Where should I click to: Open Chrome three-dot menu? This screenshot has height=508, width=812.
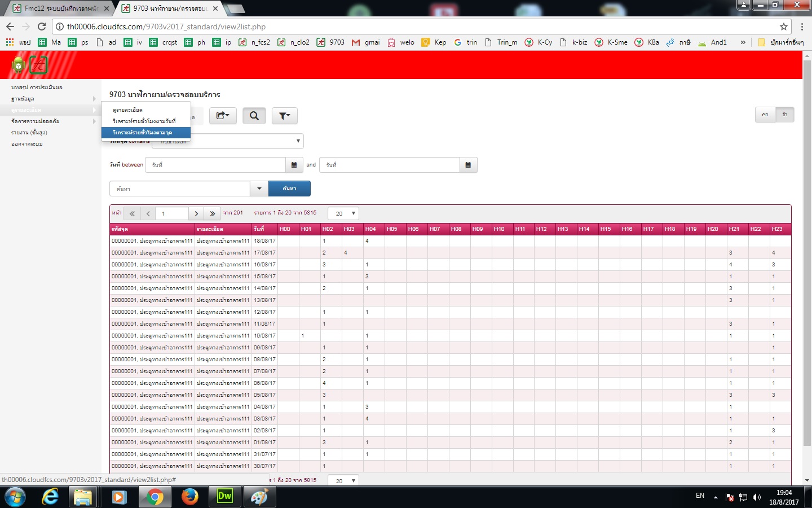pos(802,27)
